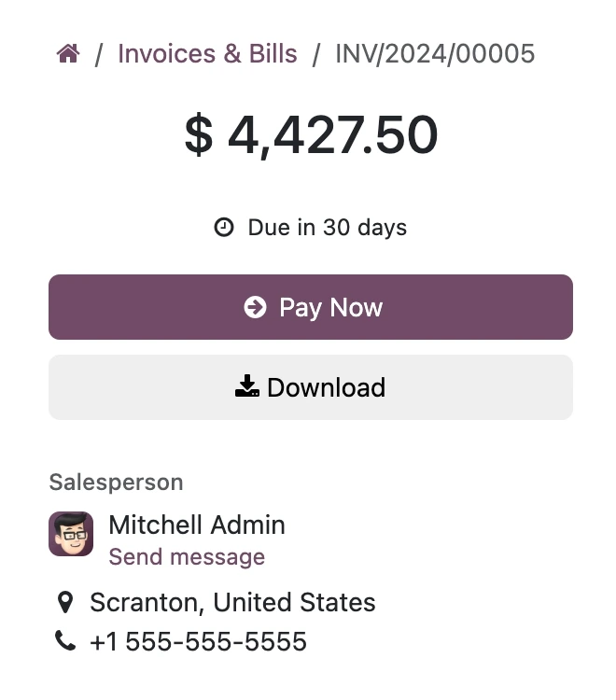Click the "Due in 30 days" text
This screenshot has height=700, width=616.
[x=327, y=227]
